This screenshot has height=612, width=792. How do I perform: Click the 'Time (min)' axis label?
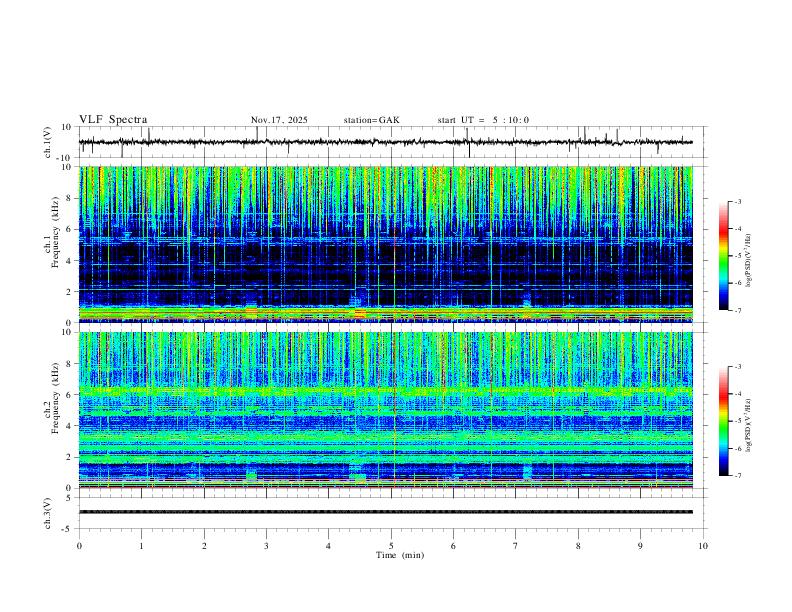coord(400,555)
